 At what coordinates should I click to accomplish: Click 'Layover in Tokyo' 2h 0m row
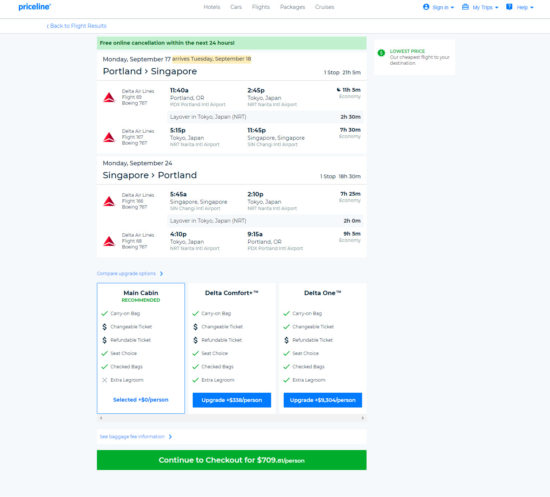click(266, 221)
